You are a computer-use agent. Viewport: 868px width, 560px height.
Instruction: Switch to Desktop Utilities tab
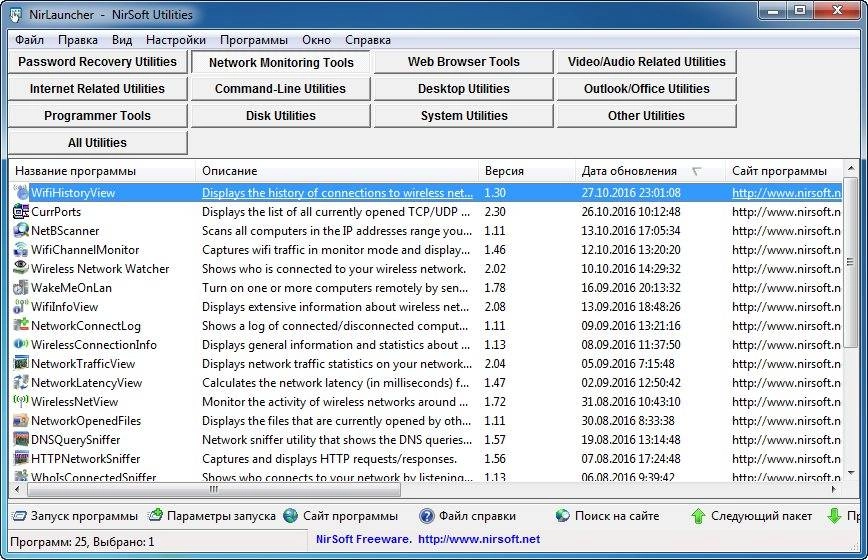click(x=464, y=89)
